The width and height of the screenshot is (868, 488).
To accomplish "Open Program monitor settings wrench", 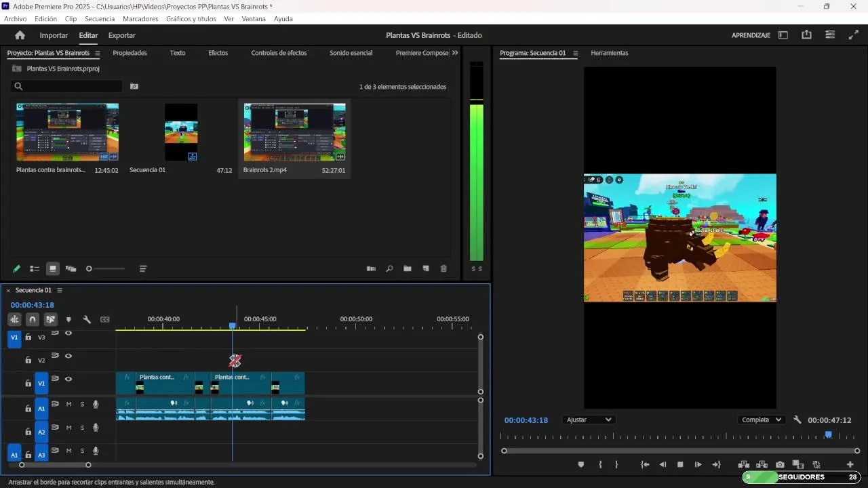I will click(797, 420).
